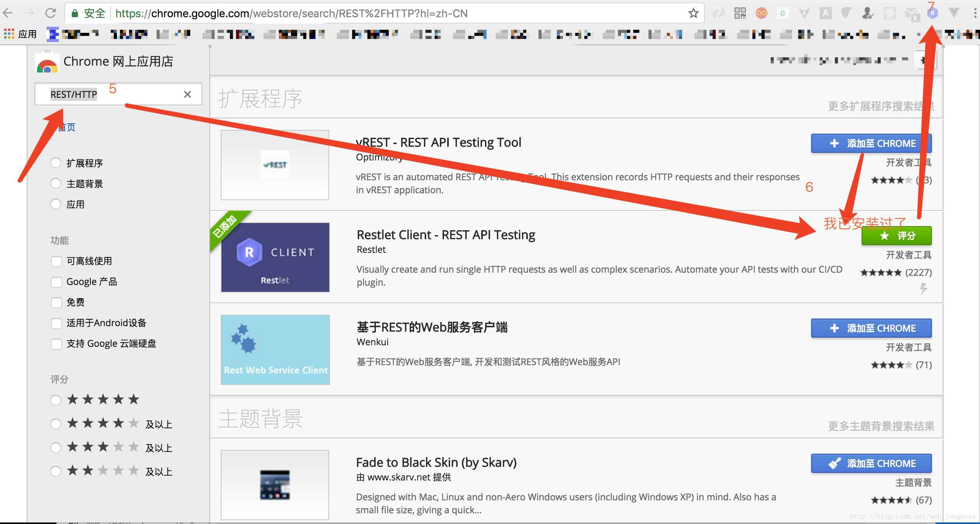This screenshot has width=980, height=524.
Task: Open the gray swirl extension icon
Action: [718, 13]
